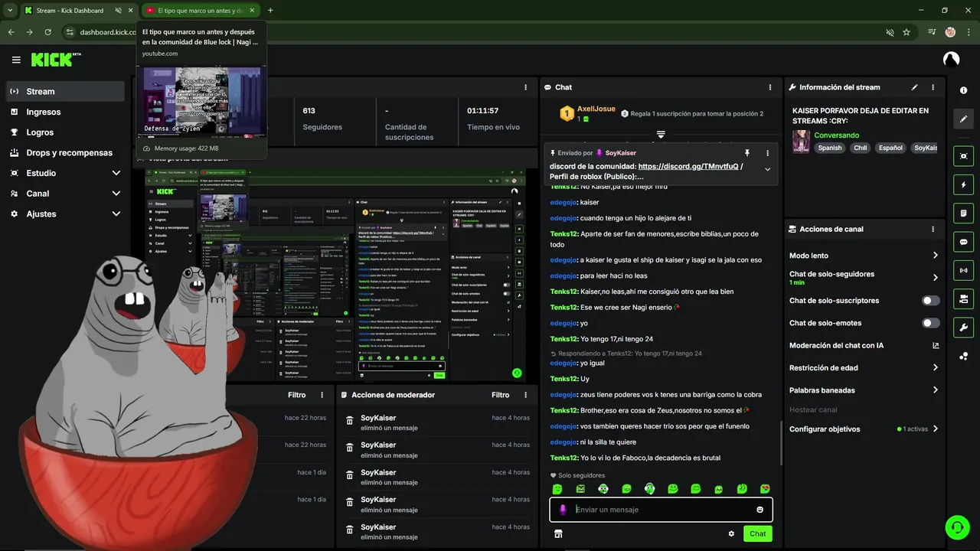Open a new browser tab
The width and height of the screenshot is (980, 551).
click(270, 11)
